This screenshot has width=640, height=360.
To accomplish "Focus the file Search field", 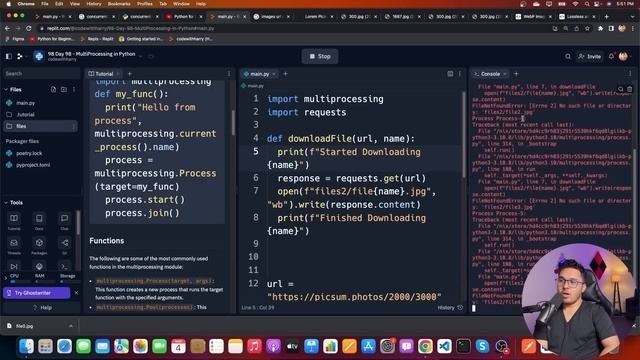I will pos(41,73).
